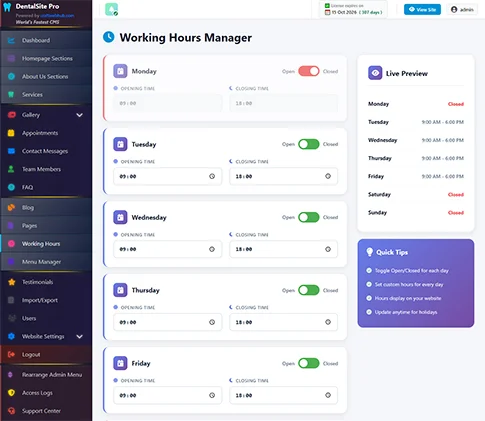Click the Support Center lifebuoy icon
The height and width of the screenshot is (421, 485).
11,411
